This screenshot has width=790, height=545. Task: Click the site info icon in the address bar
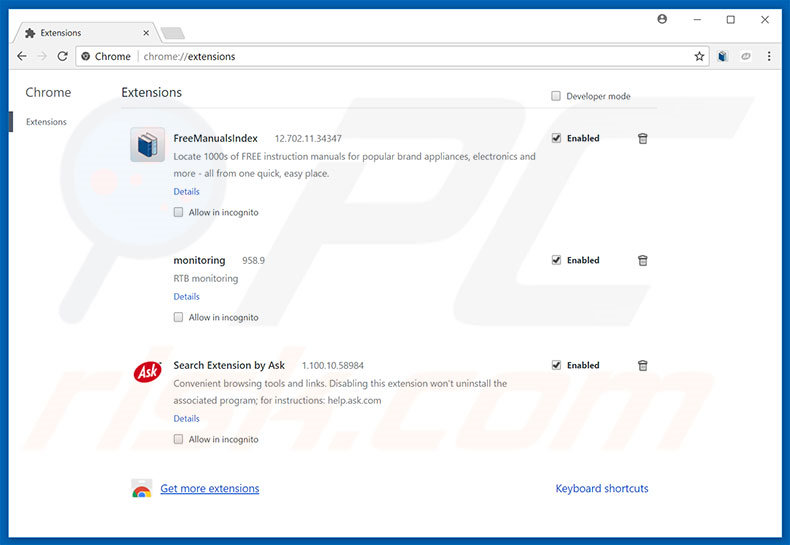coord(86,56)
